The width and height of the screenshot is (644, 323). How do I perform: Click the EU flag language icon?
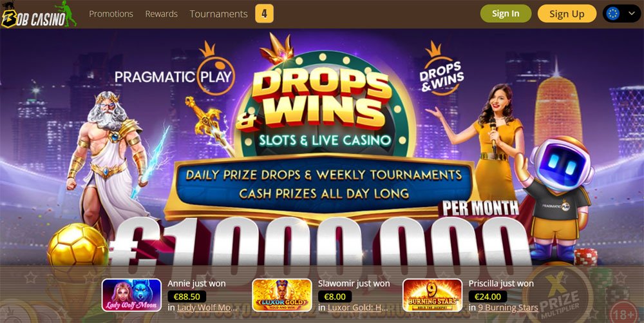(x=613, y=14)
